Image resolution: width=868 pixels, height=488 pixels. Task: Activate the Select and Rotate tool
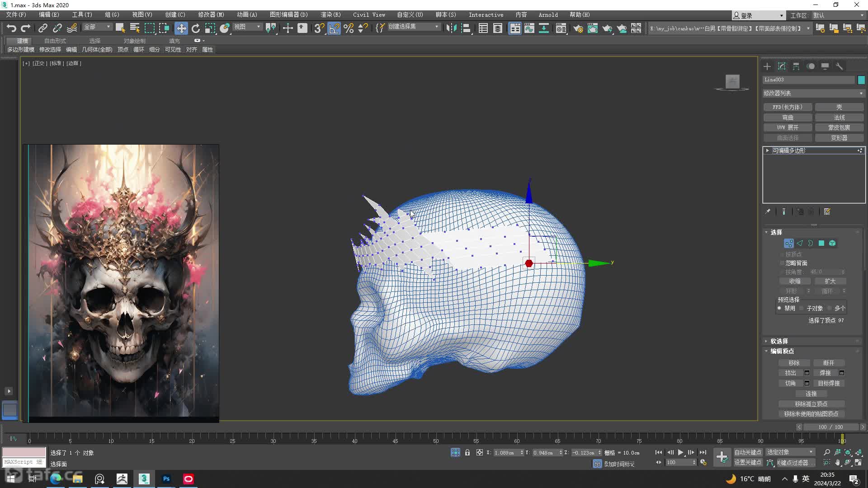point(196,28)
